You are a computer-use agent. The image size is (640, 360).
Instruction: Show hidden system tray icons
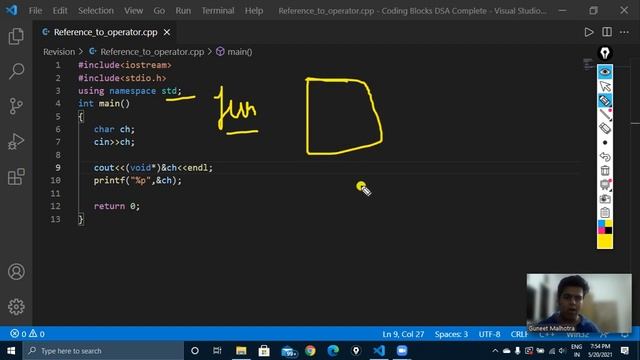495,351
